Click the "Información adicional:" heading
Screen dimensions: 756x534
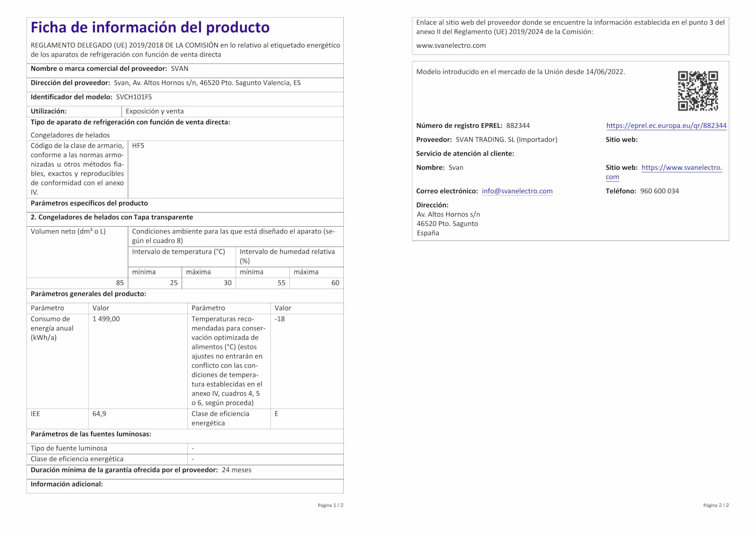67,484
